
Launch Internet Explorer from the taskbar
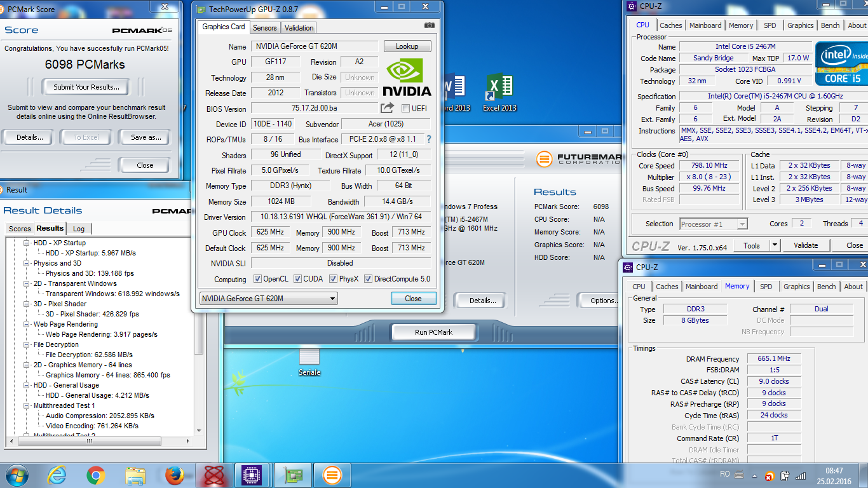58,475
